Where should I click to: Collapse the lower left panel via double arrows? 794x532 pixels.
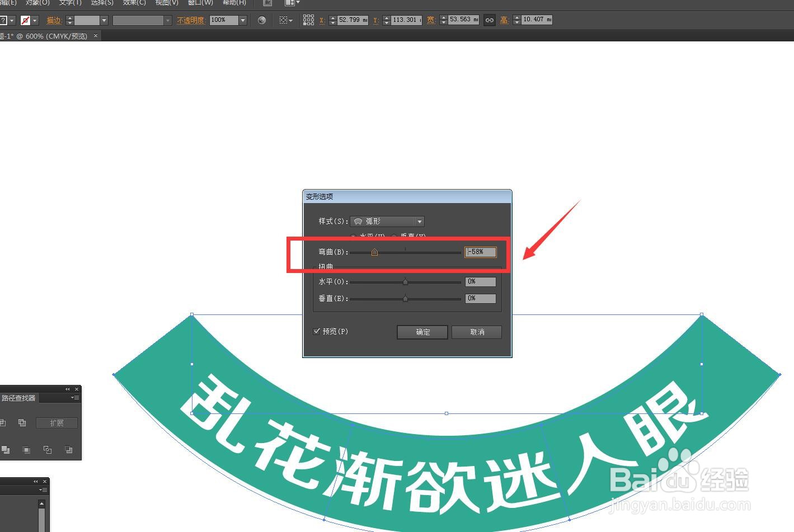point(35,482)
